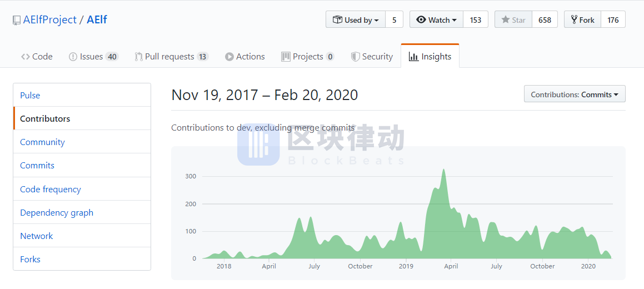Click the Used by package icon
This screenshot has width=644, height=289.
337,19
